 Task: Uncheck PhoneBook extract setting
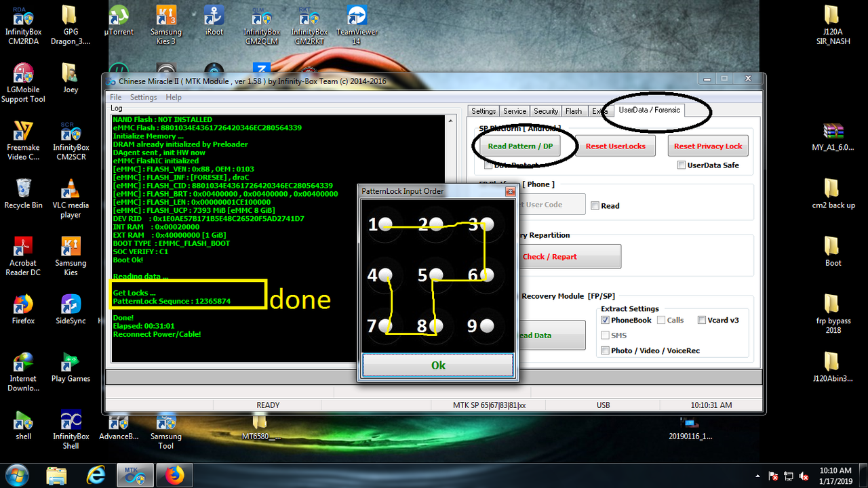click(606, 320)
